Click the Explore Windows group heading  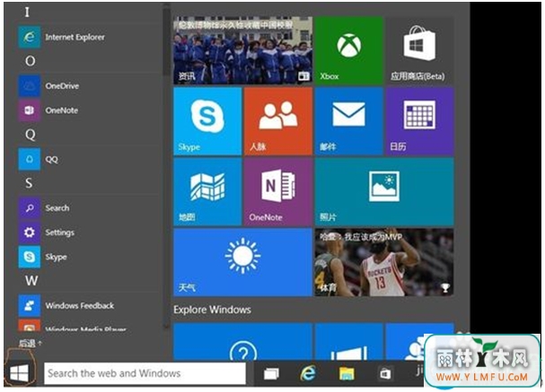coord(213,309)
